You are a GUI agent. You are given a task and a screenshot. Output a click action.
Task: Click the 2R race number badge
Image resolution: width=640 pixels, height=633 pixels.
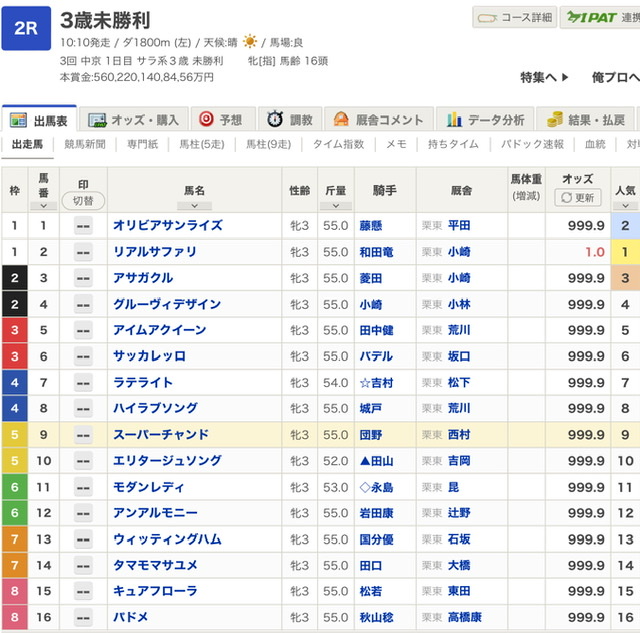[26, 29]
